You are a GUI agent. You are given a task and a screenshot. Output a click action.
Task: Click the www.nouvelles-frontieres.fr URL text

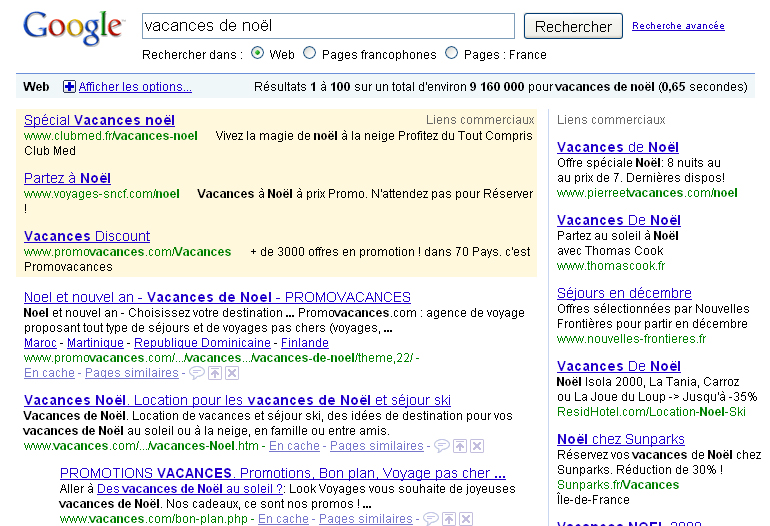[x=632, y=339]
